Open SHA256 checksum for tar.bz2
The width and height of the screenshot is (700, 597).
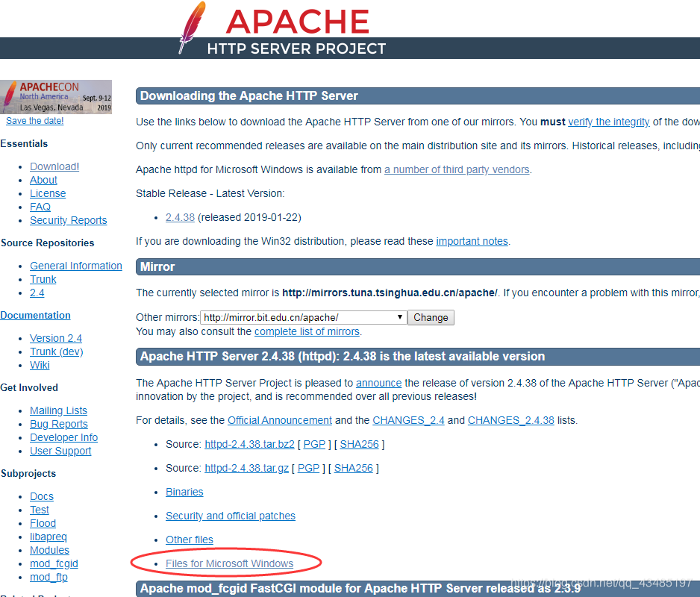360,444
